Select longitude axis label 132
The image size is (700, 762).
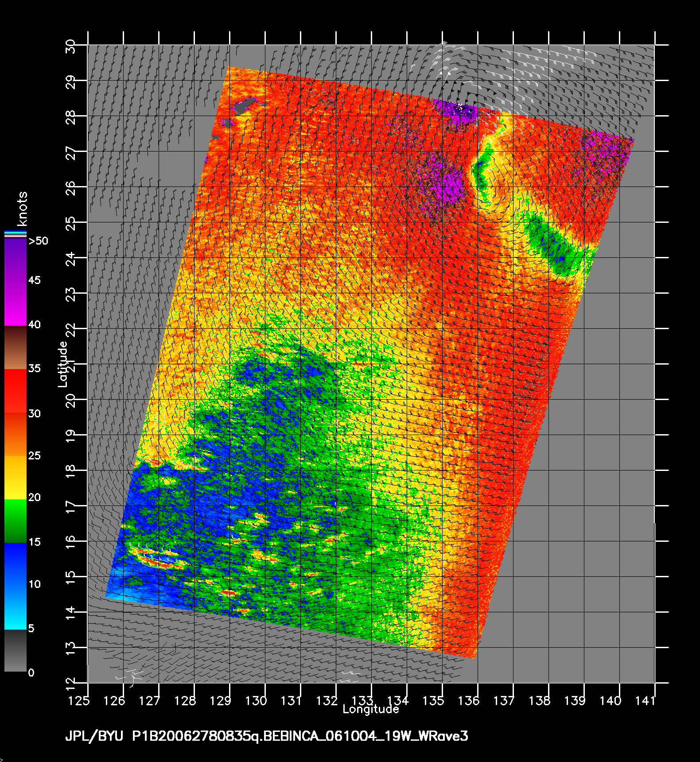pos(327,701)
